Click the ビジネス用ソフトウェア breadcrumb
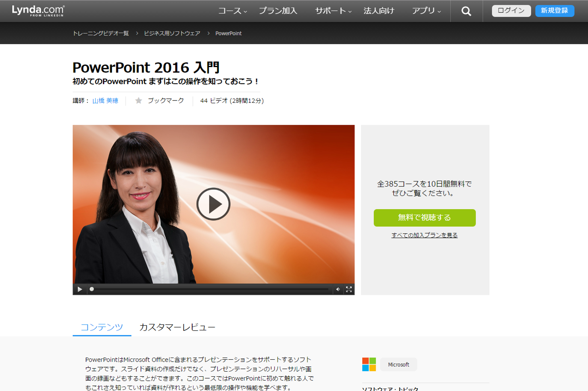Screen dimensions: 588x391 click(x=172, y=33)
